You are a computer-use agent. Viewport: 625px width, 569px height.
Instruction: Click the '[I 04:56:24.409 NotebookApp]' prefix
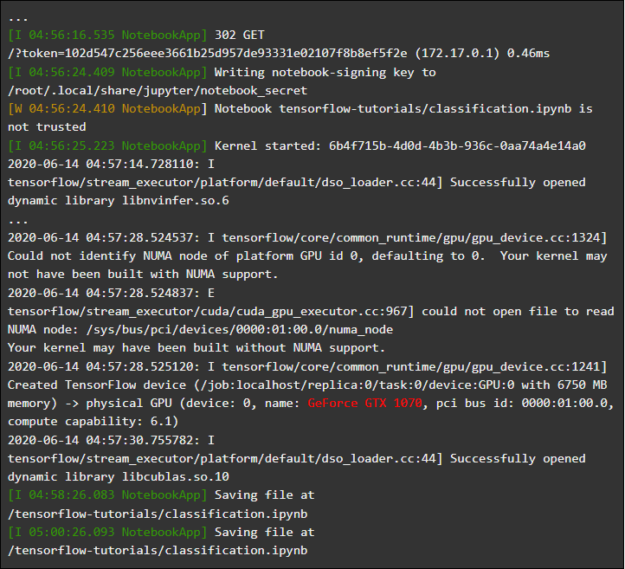point(108,72)
